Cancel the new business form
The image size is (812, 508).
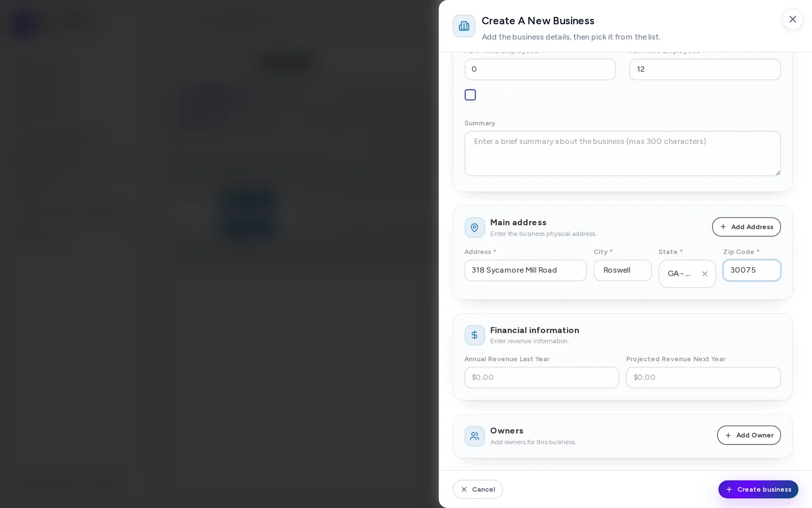click(x=478, y=489)
